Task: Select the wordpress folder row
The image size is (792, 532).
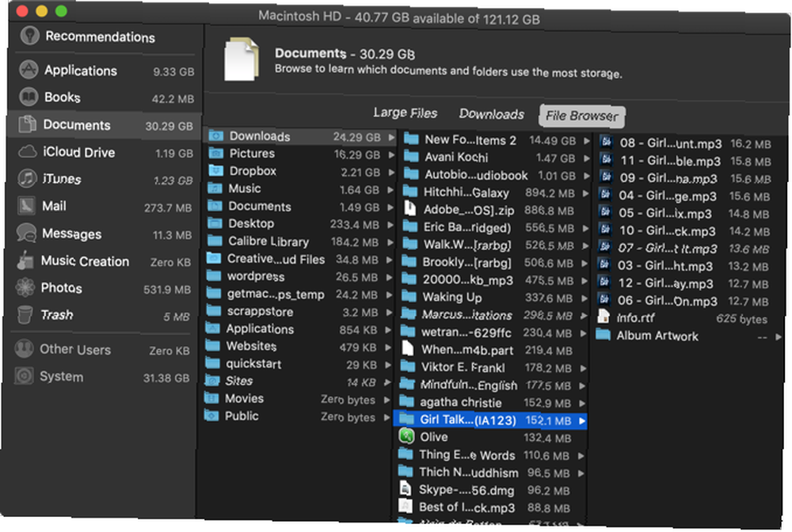Action: pos(300,276)
